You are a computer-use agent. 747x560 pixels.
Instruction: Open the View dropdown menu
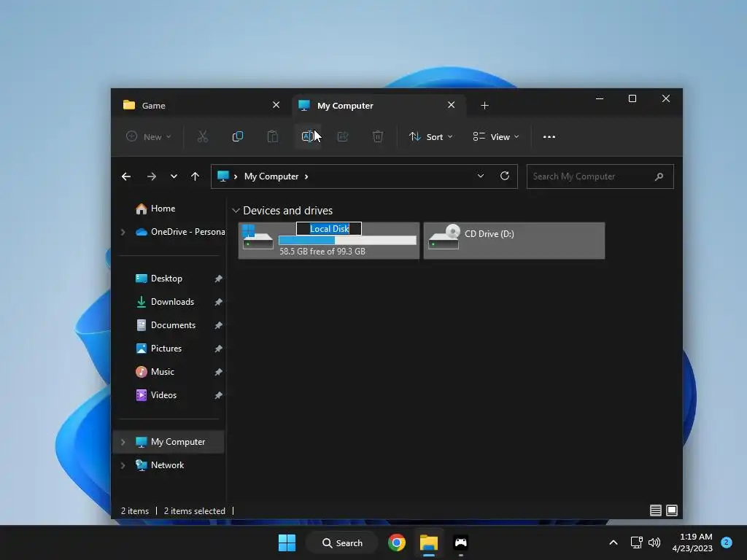(496, 136)
